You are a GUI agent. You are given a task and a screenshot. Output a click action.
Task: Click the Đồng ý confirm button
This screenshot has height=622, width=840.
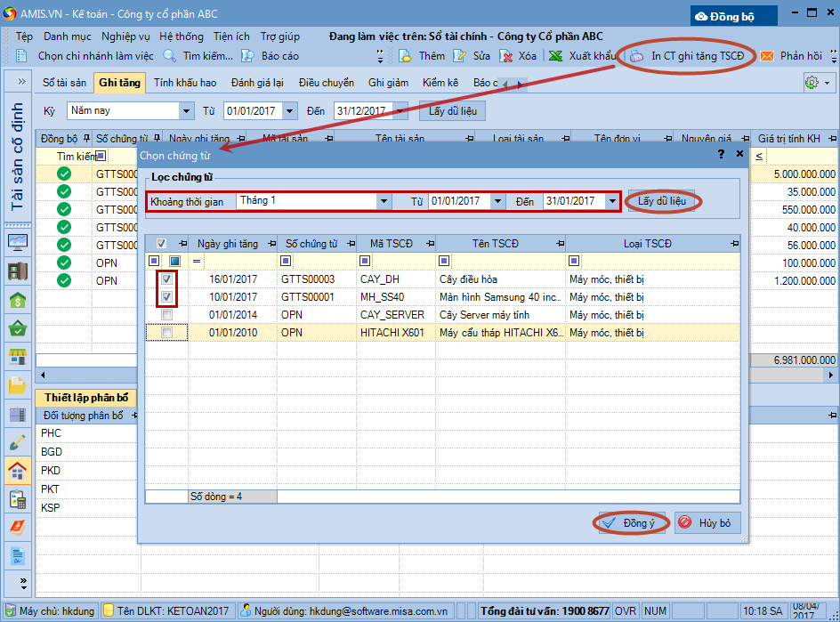pos(630,523)
